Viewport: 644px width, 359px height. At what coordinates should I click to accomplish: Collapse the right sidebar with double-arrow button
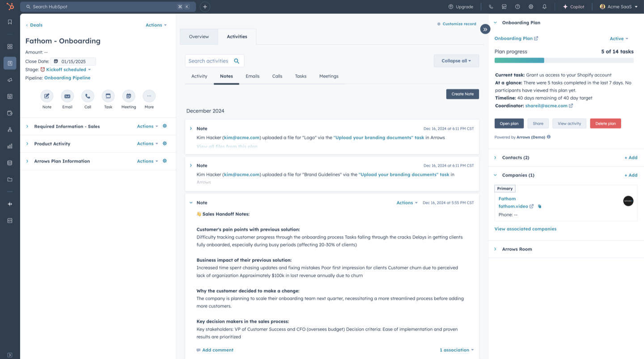tap(485, 29)
